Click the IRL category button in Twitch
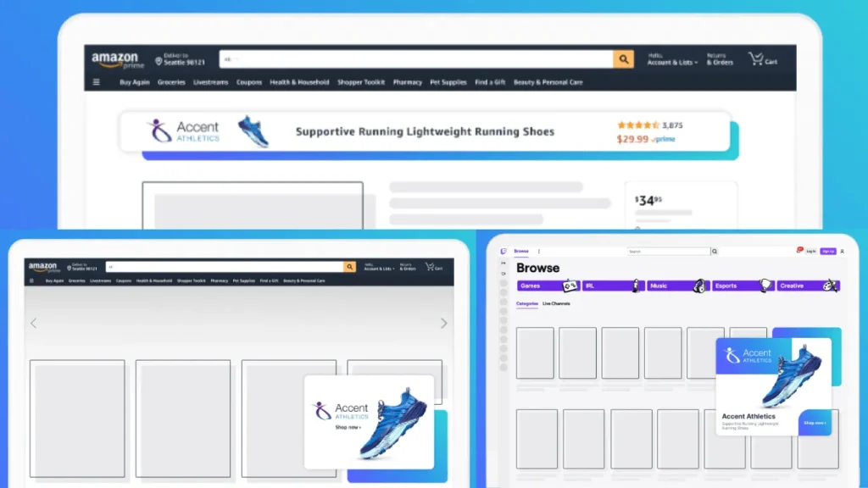The image size is (868, 488). (x=613, y=286)
